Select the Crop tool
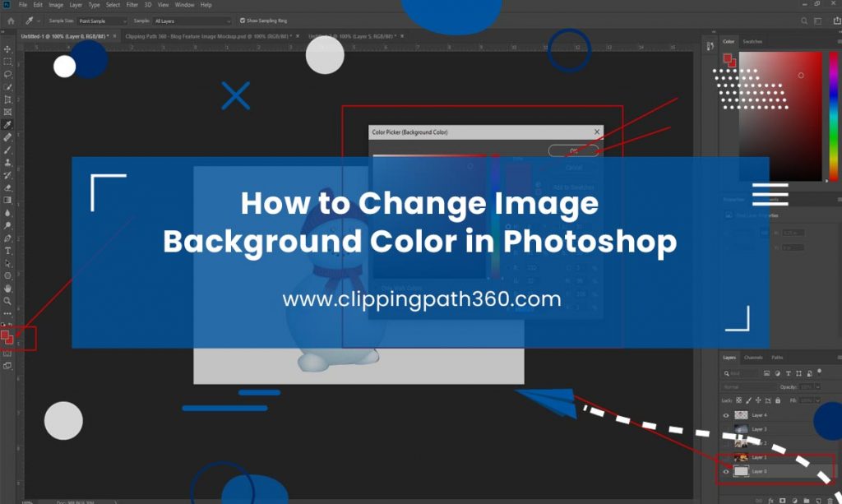The image size is (842, 504). [x=7, y=99]
